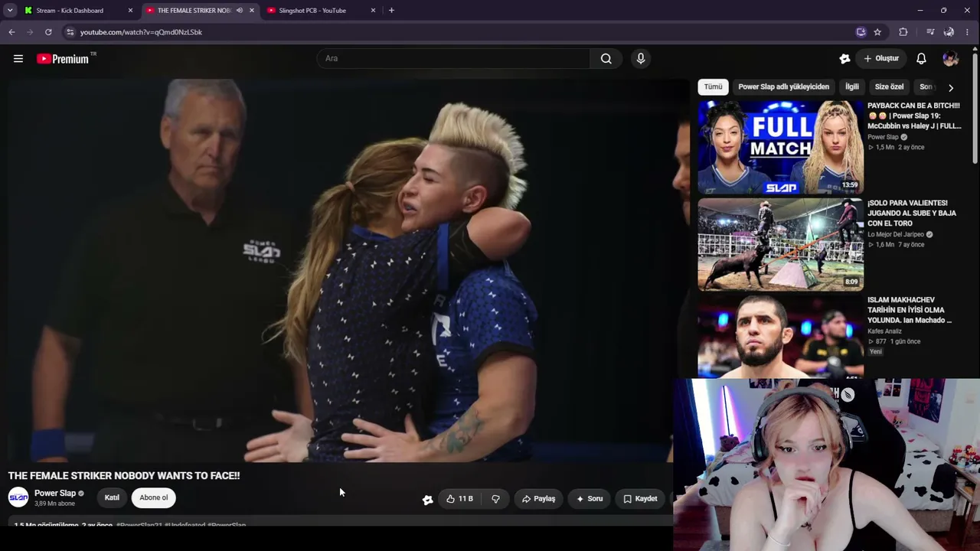Open the Chrome three-dot menu
Screen dimensions: 980x551
(968, 32)
